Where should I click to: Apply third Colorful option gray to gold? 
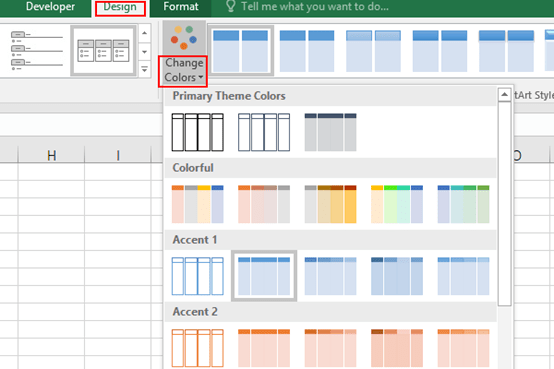click(x=330, y=204)
